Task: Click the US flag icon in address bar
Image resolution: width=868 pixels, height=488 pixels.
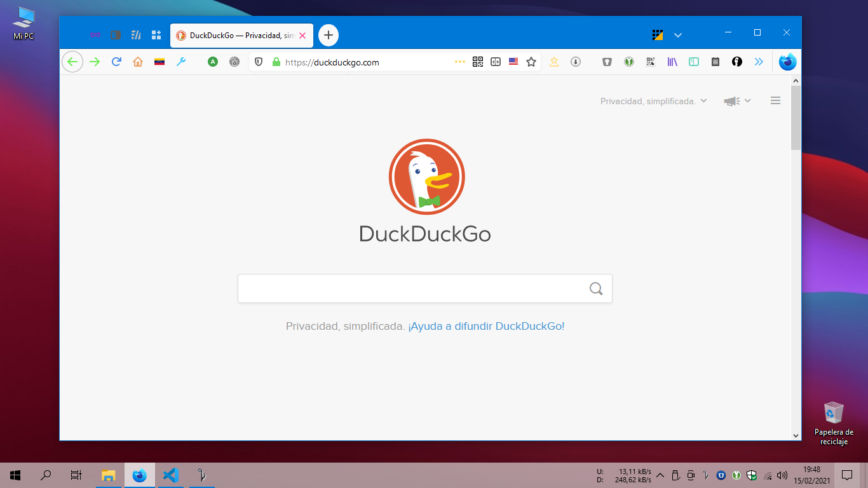Action: click(x=513, y=62)
